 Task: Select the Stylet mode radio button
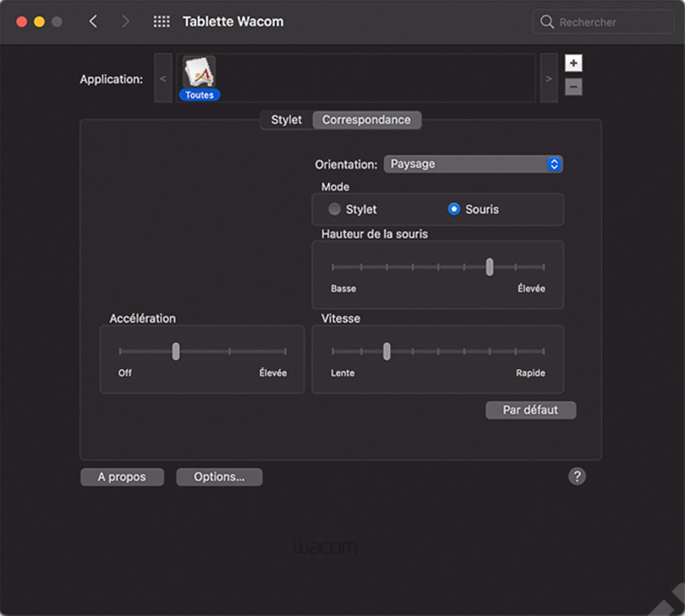[335, 209]
